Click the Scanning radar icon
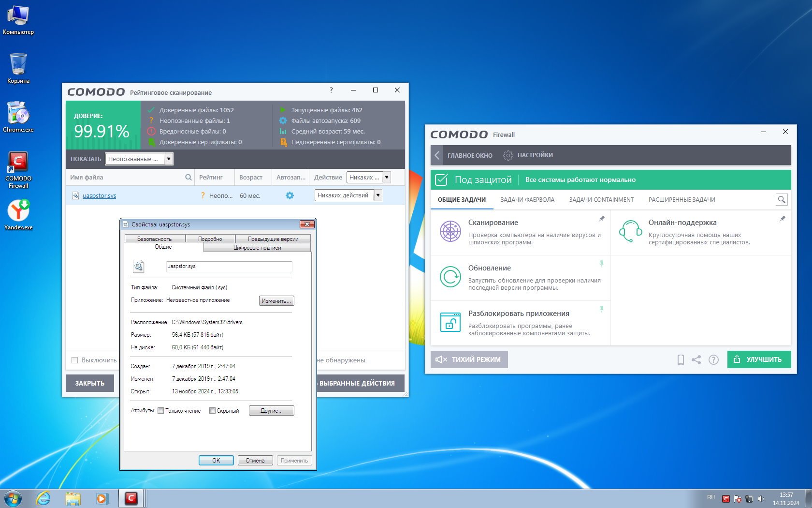812x508 pixels. [450, 232]
